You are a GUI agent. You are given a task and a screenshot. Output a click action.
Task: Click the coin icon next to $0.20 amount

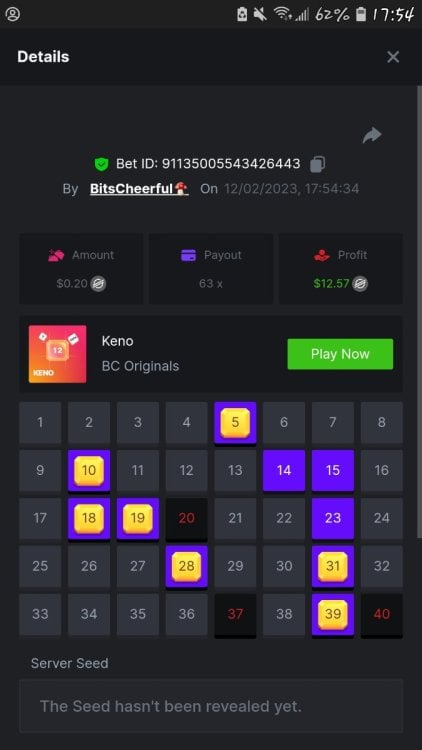(98, 284)
